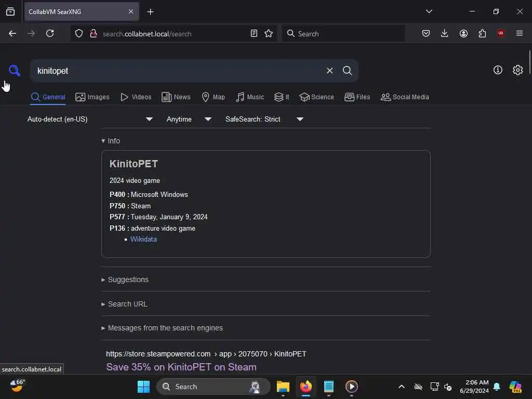Switch to the General category tab

click(x=48, y=97)
